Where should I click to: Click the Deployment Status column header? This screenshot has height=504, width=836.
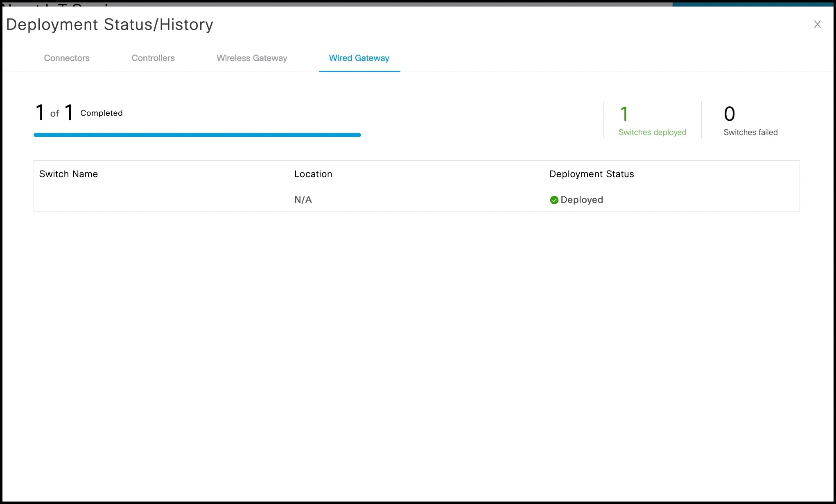591,174
